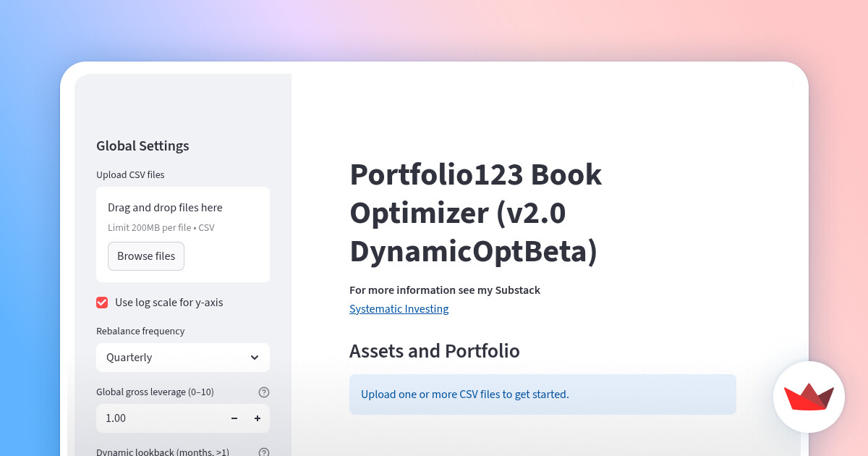Click the 'Use log scale for y-axis' label
This screenshot has height=456, width=868.
pos(169,303)
